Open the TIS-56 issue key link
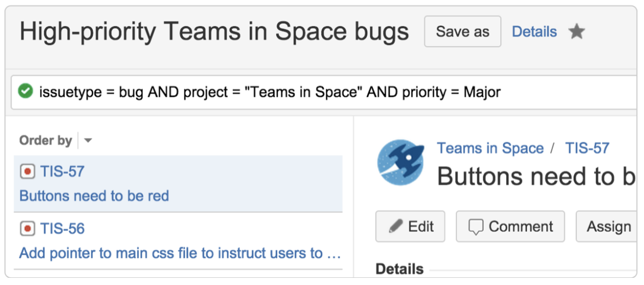 pos(62,228)
